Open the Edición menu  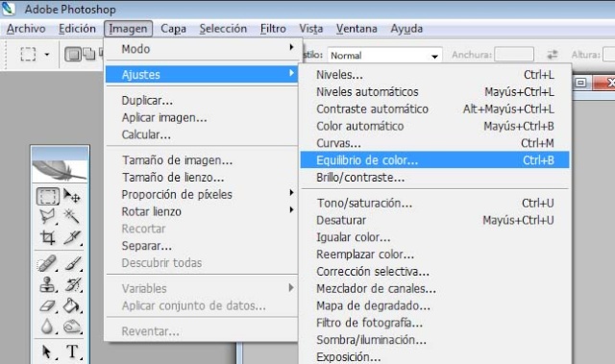77,29
